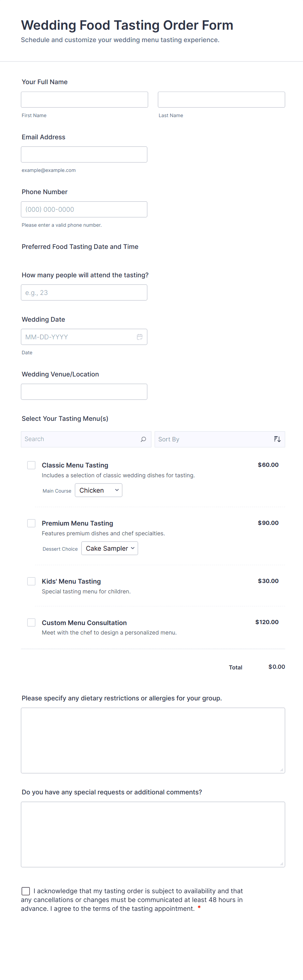Focus the First Name input field
Viewport: 303px width, 980px height.
pyautogui.click(x=84, y=100)
